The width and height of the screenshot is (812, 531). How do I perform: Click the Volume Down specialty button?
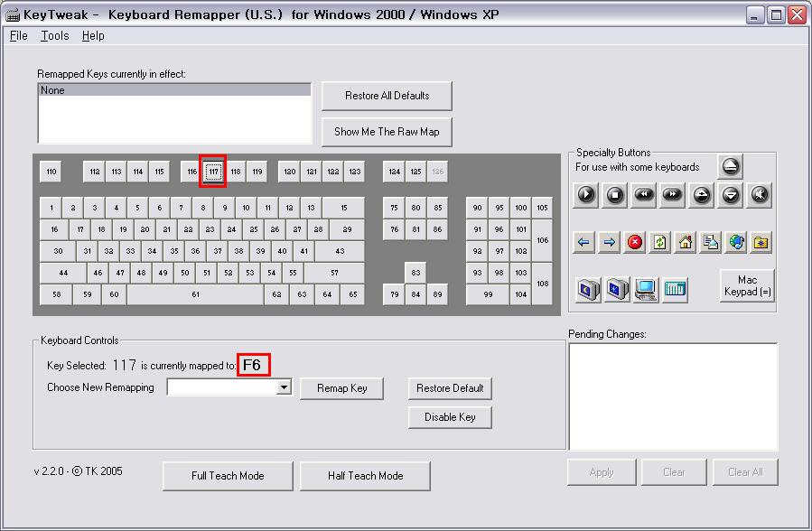click(730, 195)
